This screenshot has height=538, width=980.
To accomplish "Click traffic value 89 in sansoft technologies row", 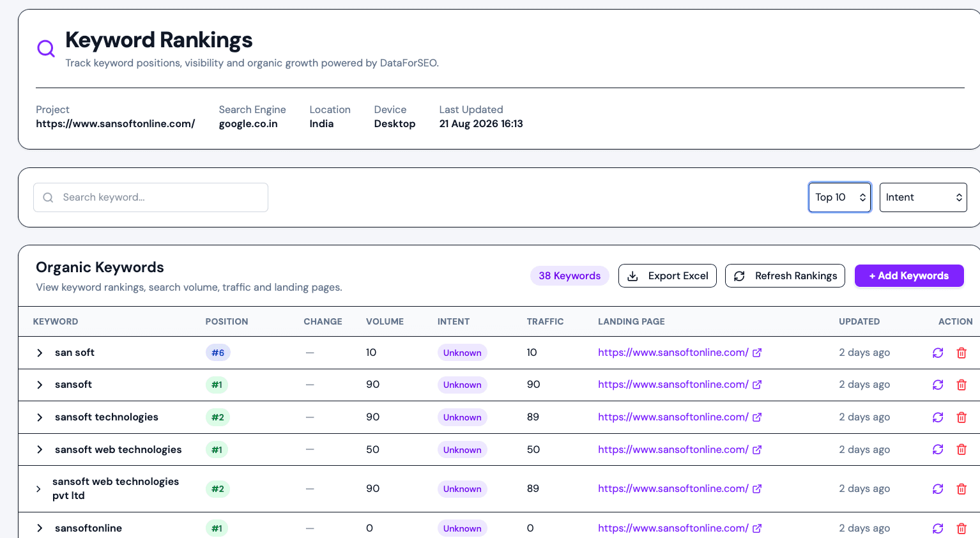I will pos(533,417).
